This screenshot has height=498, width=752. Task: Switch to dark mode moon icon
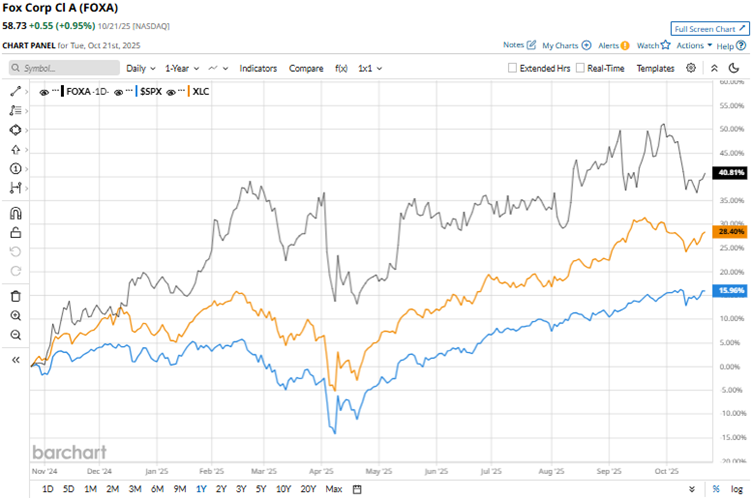click(734, 68)
